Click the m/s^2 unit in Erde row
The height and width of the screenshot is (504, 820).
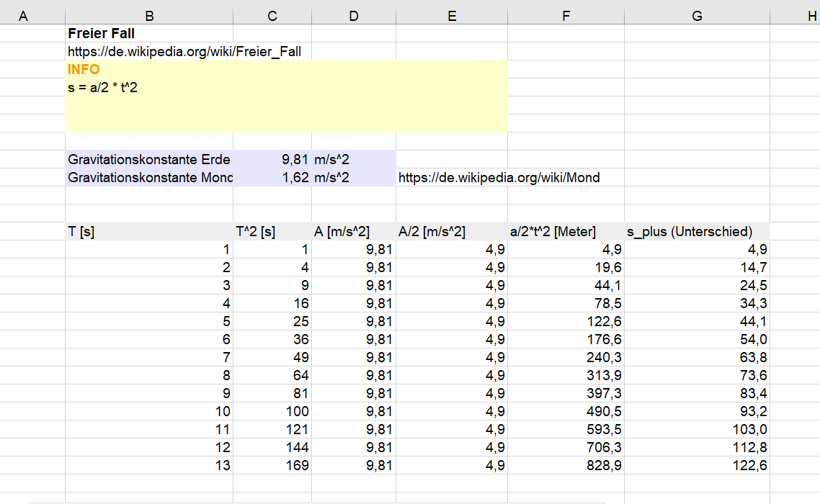[354, 159]
